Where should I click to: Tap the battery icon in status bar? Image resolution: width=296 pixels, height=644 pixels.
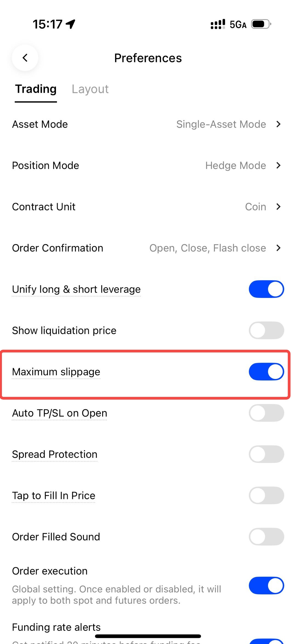pyautogui.click(x=261, y=24)
